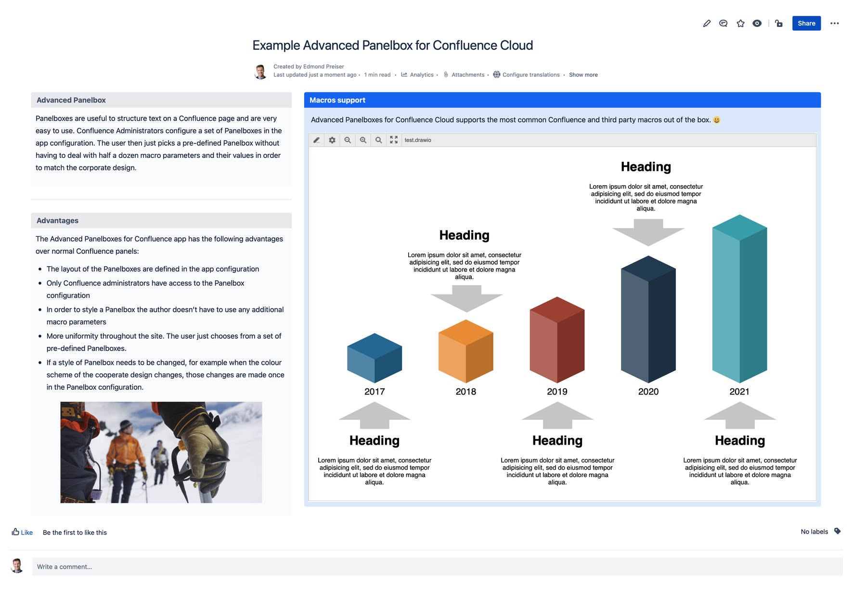Edit the page with the pencil icon
This screenshot has width=852, height=616.
coord(707,23)
